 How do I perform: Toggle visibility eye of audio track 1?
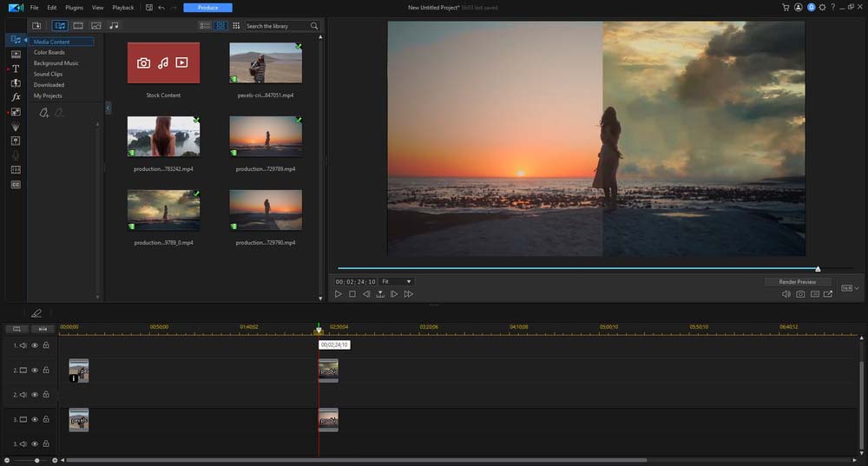35,345
